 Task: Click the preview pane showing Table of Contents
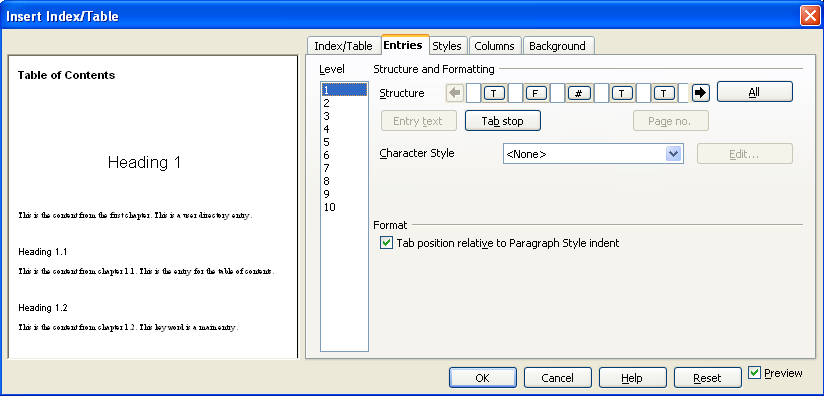[153, 207]
